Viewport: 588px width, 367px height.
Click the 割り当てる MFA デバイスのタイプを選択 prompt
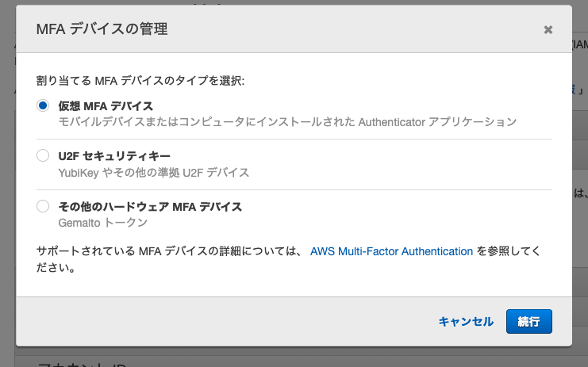pyautogui.click(x=140, y=81)
